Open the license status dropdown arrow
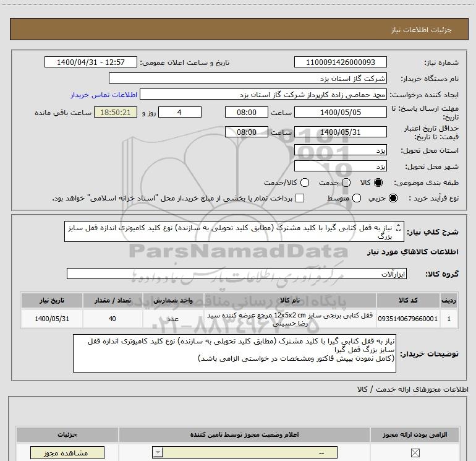This screenshot has width=476, height=461. click(158, 452)
